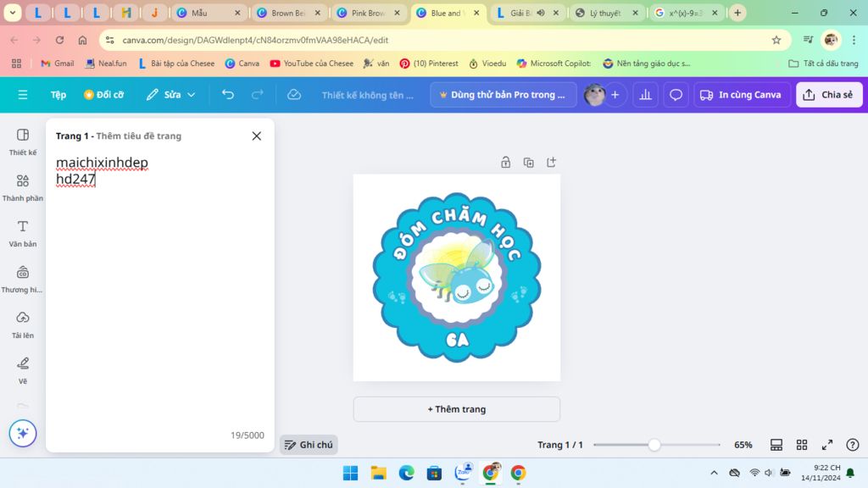Viewport: 868px width, 488px height.
Task: Open the Pinterest bookmark
Action: coord(429,64)
